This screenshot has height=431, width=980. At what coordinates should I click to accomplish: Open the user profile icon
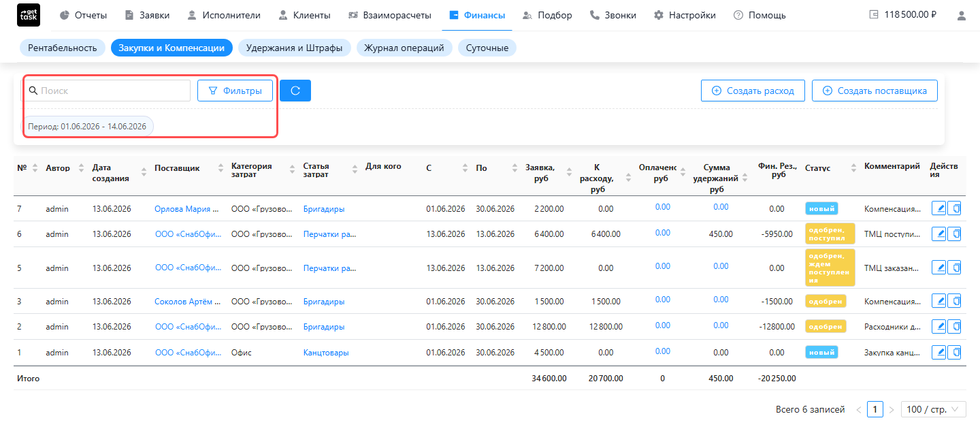962,15
